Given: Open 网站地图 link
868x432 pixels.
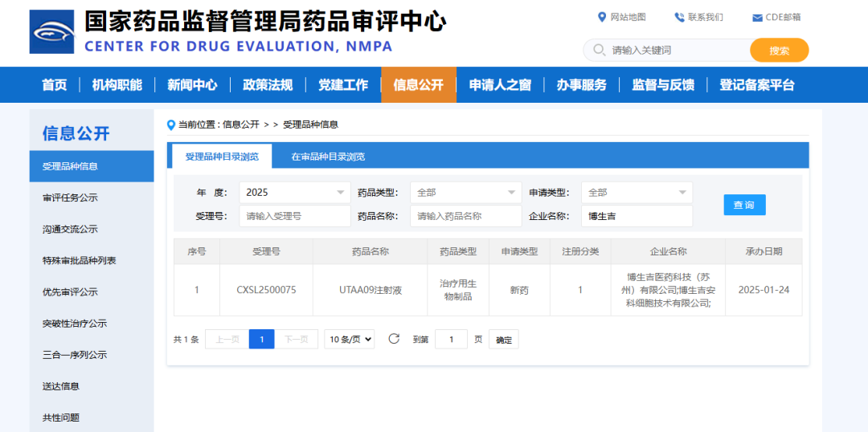Looking at the screenshot, I should [628, 17].
